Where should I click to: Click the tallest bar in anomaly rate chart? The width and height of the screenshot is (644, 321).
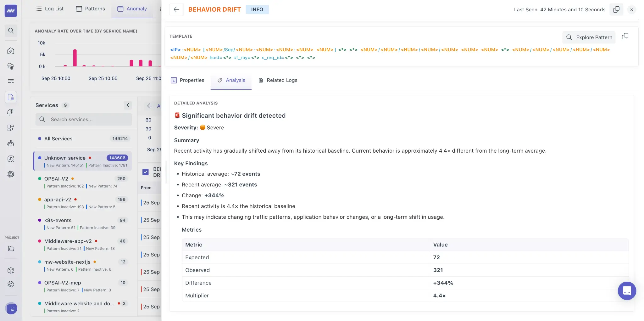[75, 58]
